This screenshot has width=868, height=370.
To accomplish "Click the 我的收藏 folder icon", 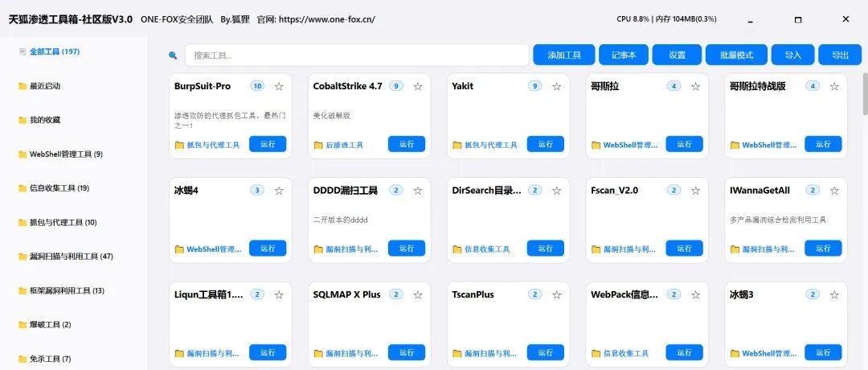I will 23,120.
